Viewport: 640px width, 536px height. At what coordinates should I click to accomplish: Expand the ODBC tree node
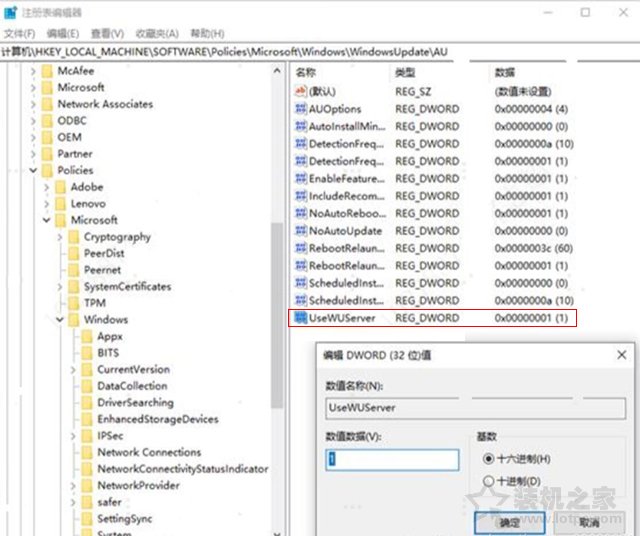pyautogui.click(x=33, y=121)
